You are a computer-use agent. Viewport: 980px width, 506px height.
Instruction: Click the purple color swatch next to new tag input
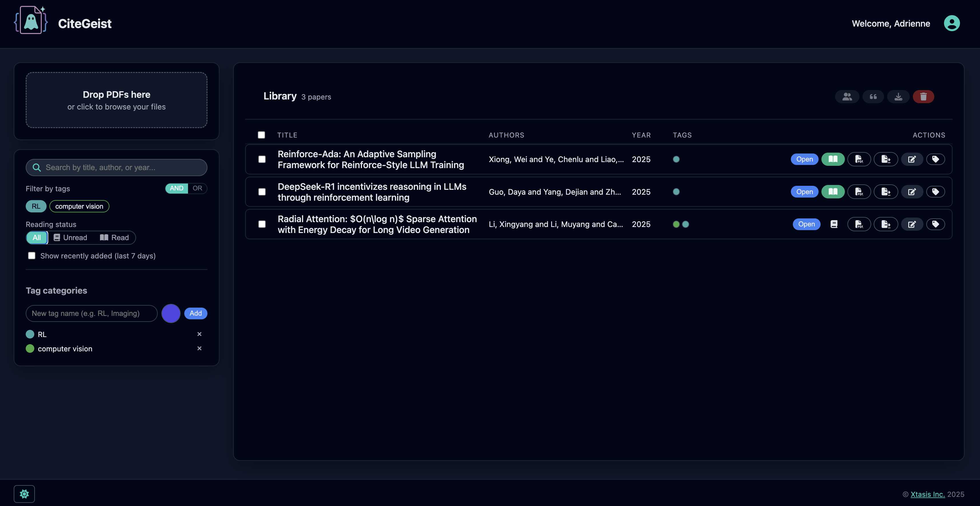[x=171, y=313]
